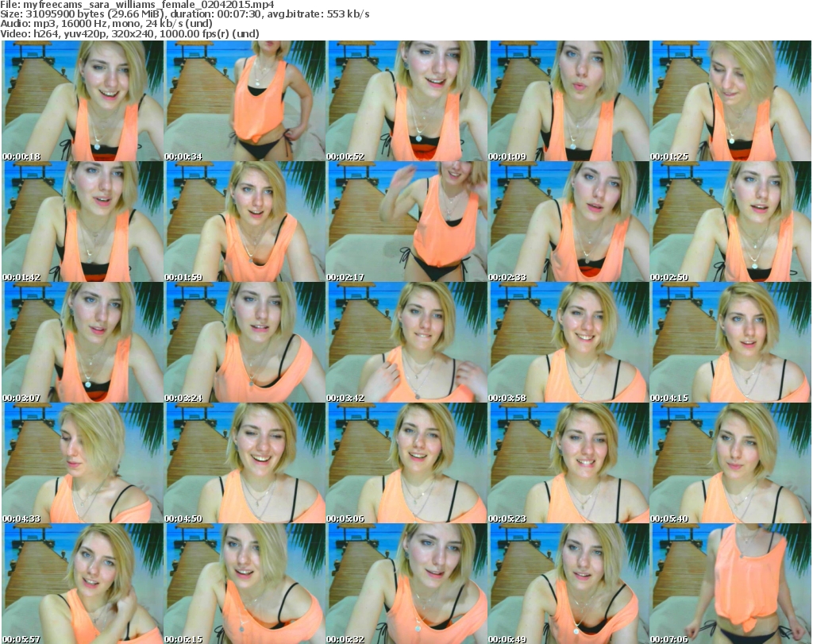Click the Size and duration header line
Viewport: 813px width, 644px height.
[x=184, y=14]
